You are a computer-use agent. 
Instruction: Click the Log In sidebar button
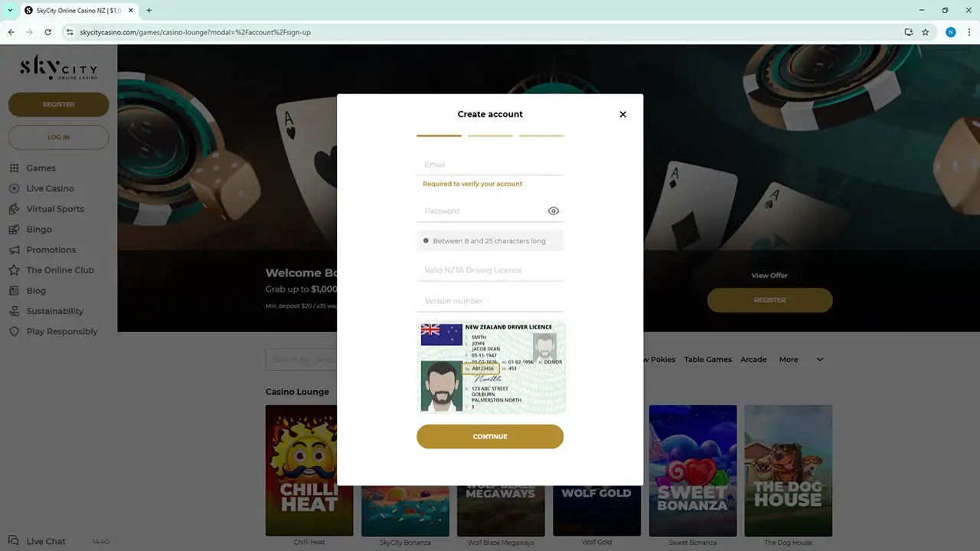[58, 137]
